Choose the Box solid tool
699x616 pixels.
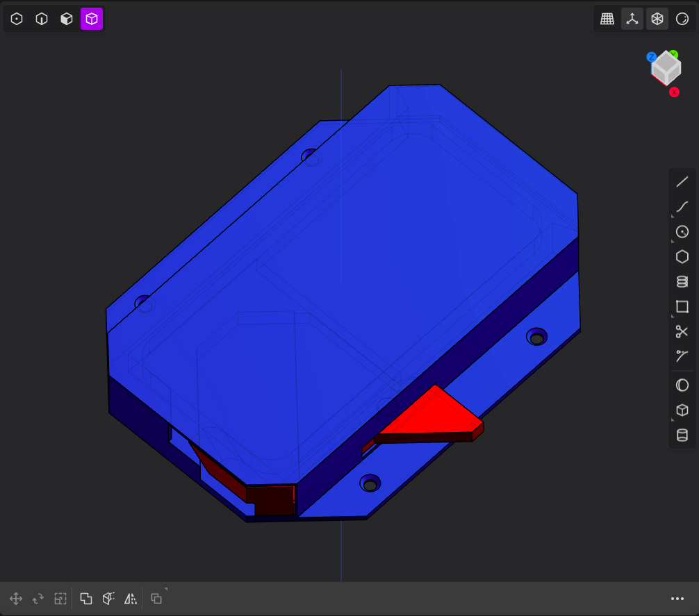click(682, 410)
